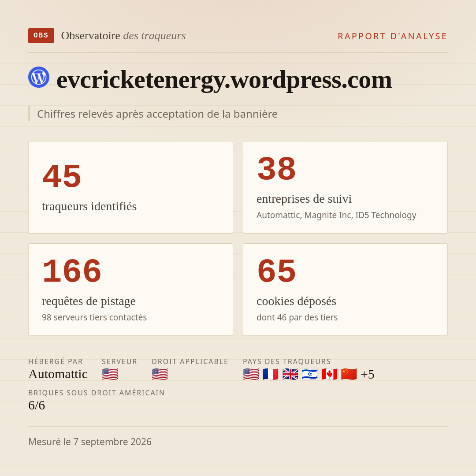Click the 38 companies count
Screen dimensions: 476x476
coord(276,168)
